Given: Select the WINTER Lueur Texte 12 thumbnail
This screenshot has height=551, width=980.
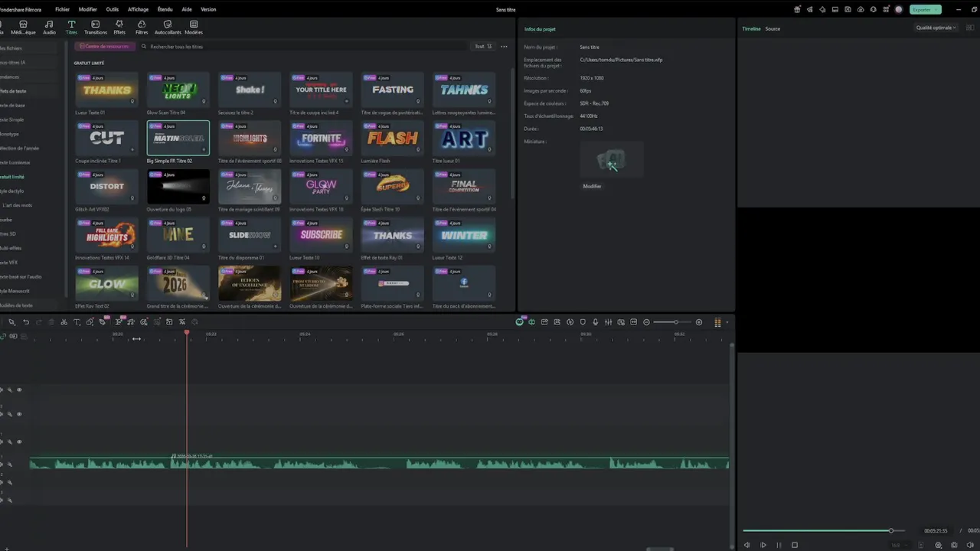Looking at the screenshot, I should pos(463,235).
